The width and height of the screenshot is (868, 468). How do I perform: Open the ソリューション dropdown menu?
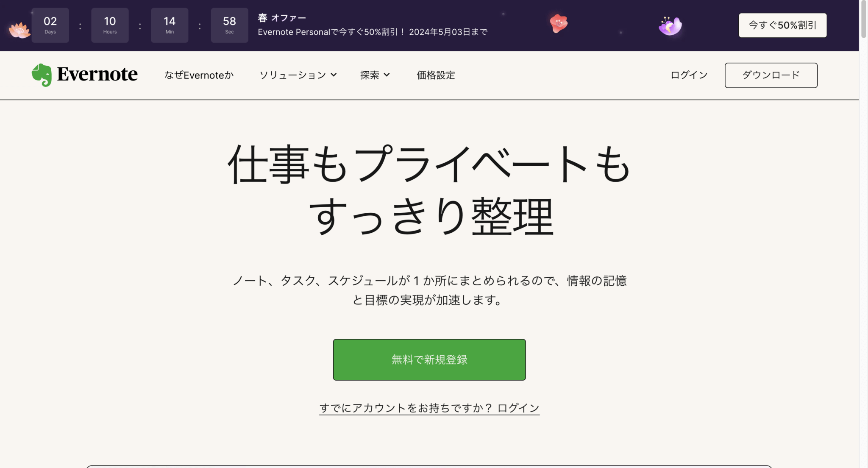tap(293, 75)
